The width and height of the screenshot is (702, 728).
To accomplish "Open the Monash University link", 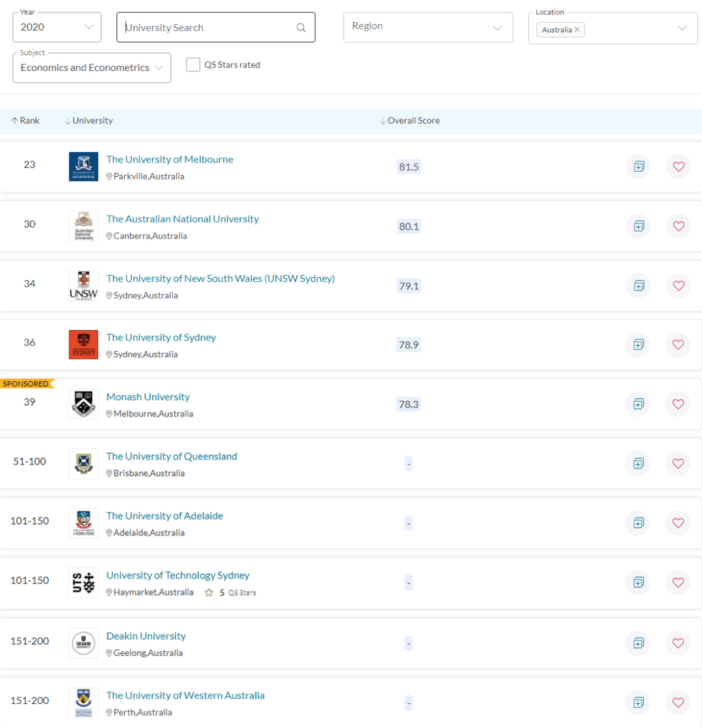I will (x=148, y=396).
